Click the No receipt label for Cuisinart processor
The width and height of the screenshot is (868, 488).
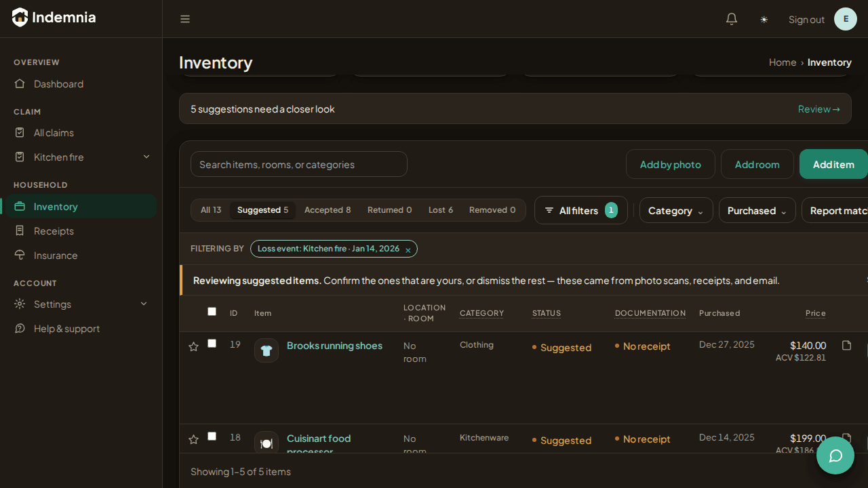click(643, 439)
